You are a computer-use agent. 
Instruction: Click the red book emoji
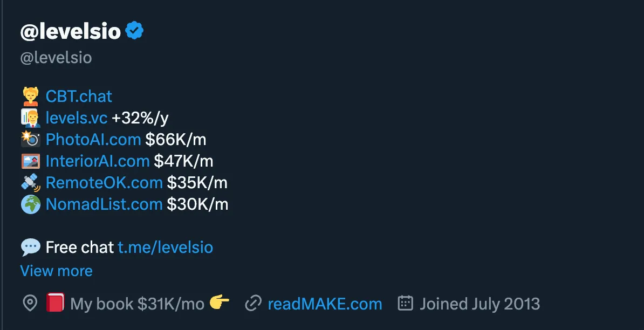point(55,304)
